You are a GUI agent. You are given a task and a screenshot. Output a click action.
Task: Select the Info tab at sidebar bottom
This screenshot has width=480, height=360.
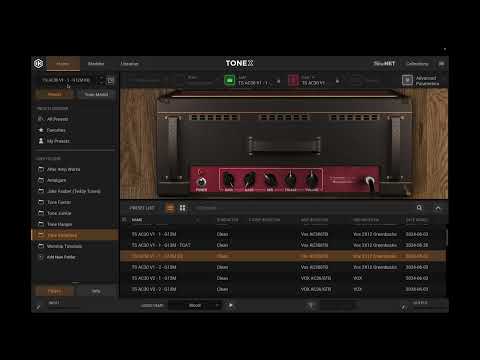[x=96, y=291]
